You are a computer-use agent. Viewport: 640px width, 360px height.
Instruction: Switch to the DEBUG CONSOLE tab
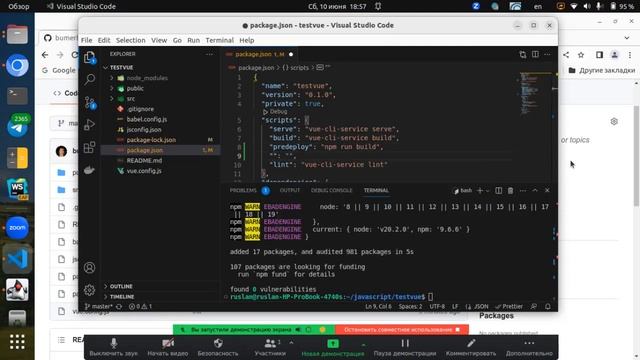click(331, 191)
